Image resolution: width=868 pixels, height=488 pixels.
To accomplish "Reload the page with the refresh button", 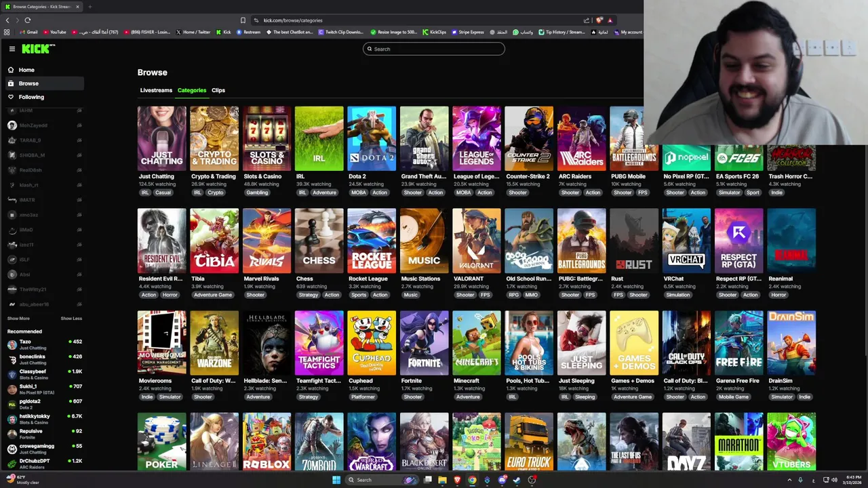I will (27, 20).
